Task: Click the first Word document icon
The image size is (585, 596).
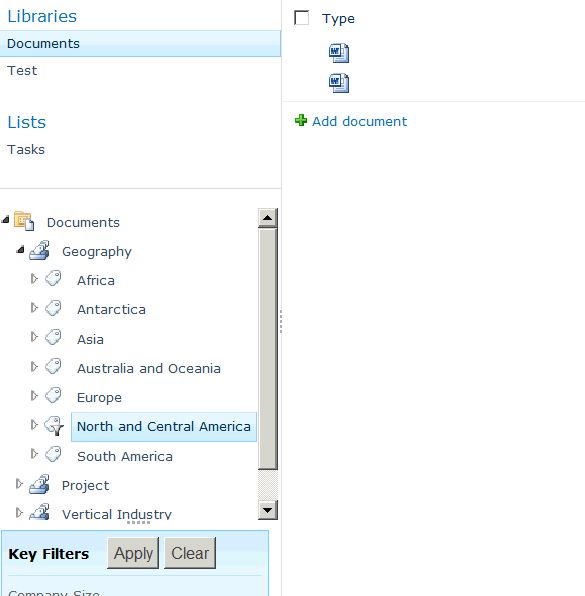Action: point(339,53)
